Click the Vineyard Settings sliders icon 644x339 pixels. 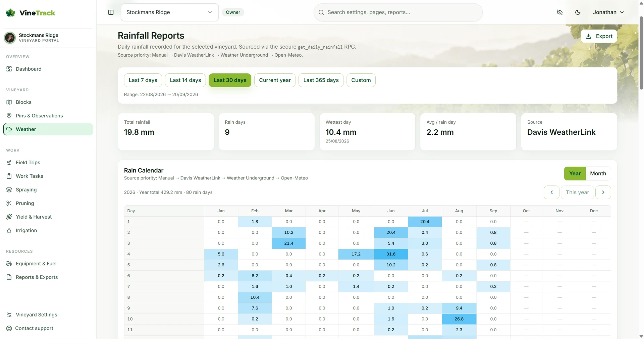pyautogui.click(x=9, y=315)
